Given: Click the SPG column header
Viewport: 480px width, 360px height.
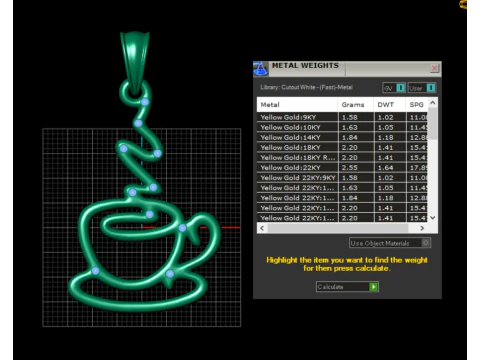Looking at the screenshot, I should click(416, 105).
